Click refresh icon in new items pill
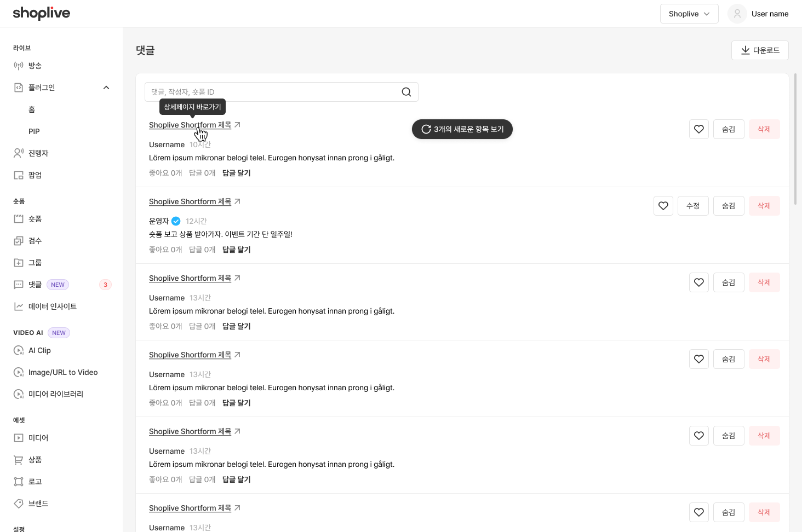Image resolution: width=802 pixels, height=532 pixels. (426, 129)
